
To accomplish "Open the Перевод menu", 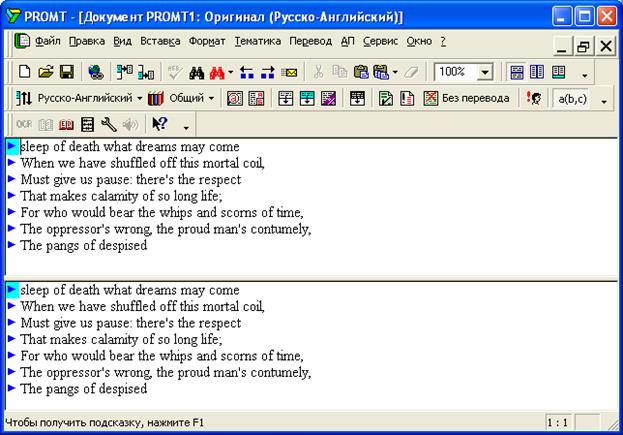I will pos(310,41).
